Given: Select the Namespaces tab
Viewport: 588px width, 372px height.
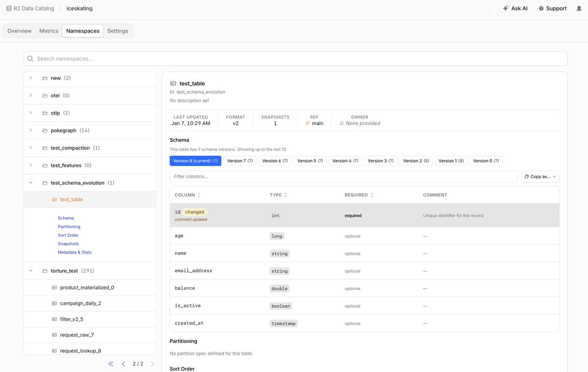Looking at the screenshot, I should (83, 31).
